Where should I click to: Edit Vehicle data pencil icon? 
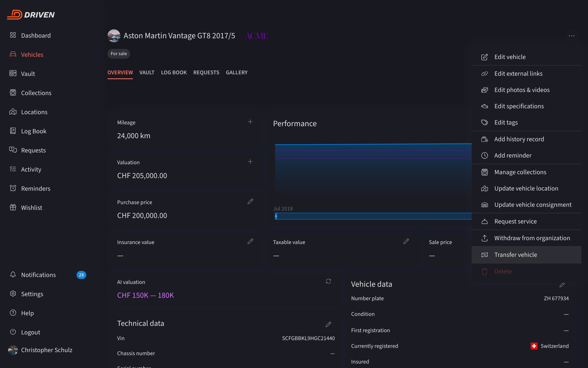562,285
